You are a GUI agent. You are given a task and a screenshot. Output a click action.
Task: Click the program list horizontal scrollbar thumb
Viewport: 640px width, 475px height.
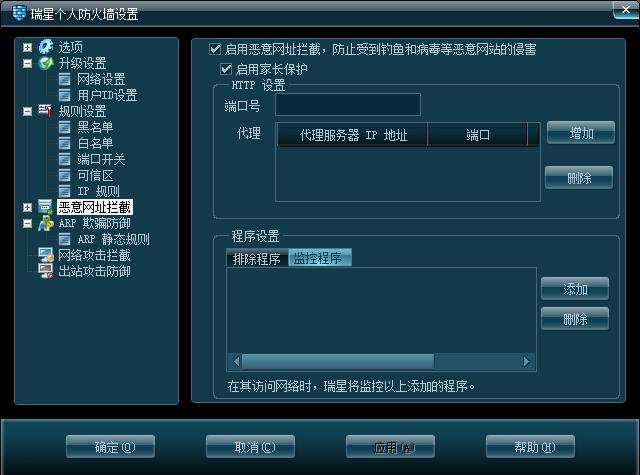(x=338, y=362)
